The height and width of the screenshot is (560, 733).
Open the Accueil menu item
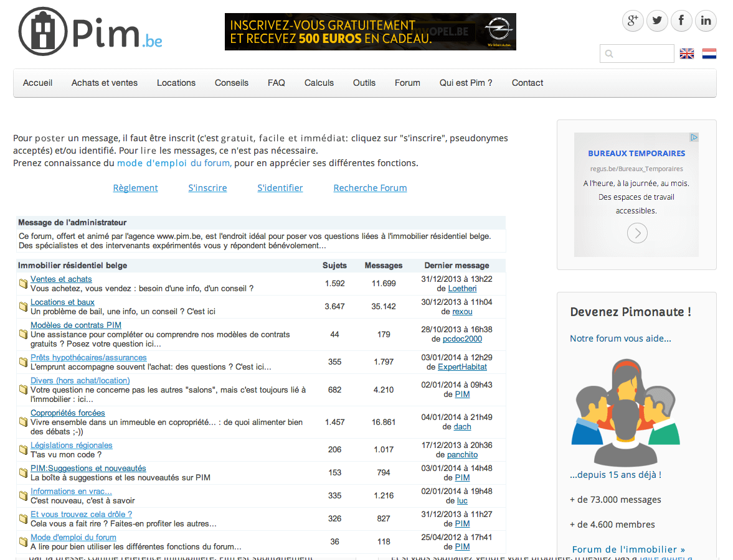38,83
